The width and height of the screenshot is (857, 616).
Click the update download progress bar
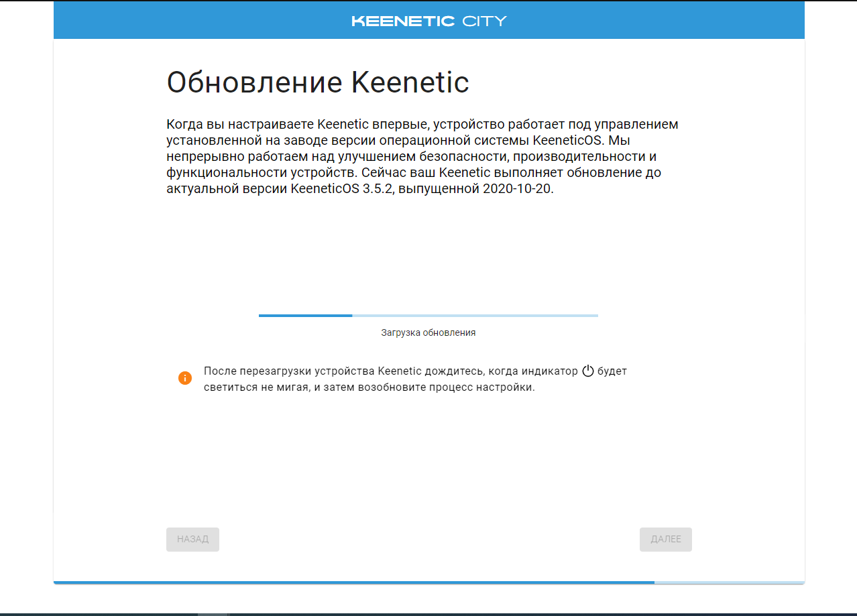click(x=428, y=315)
